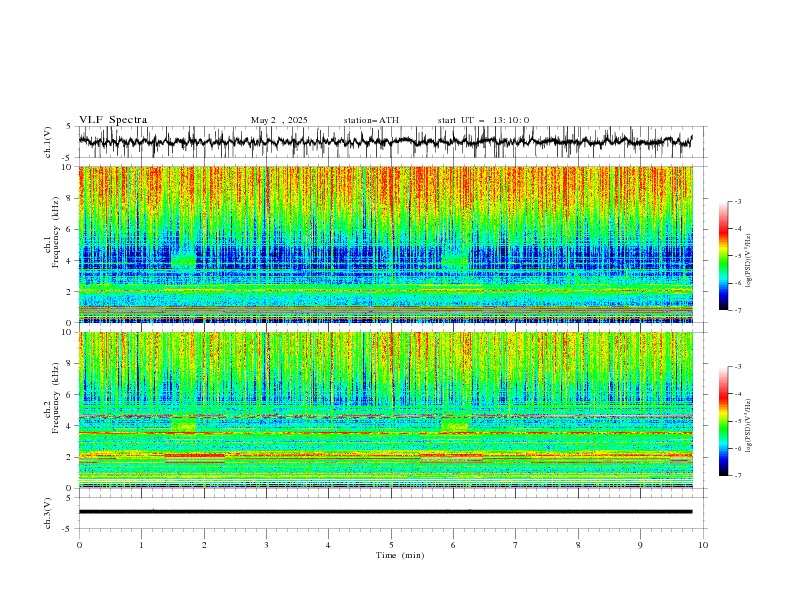Screen dimensions: 792x612
Task: Click time axis tick label "2"
Action: pos(204,545)
